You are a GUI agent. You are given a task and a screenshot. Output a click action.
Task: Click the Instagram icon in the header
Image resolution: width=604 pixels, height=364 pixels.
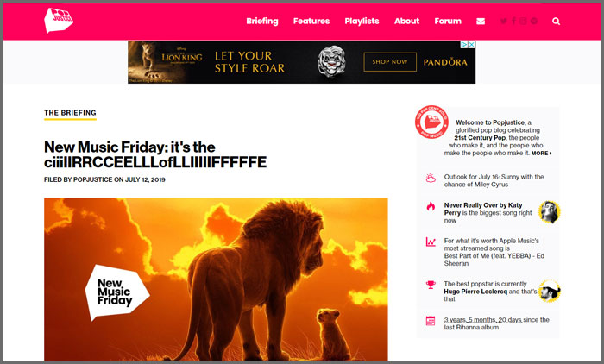(523, 21)
